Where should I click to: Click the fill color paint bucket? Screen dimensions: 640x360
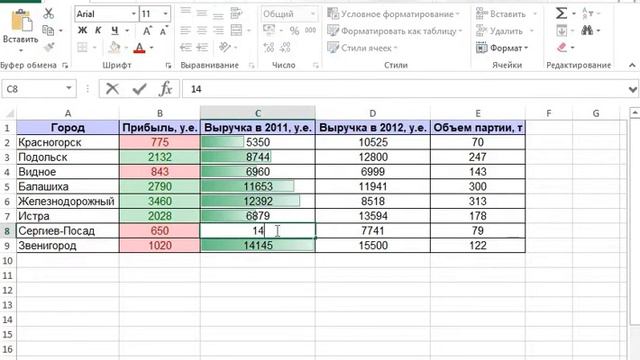[x=114, y=48]
